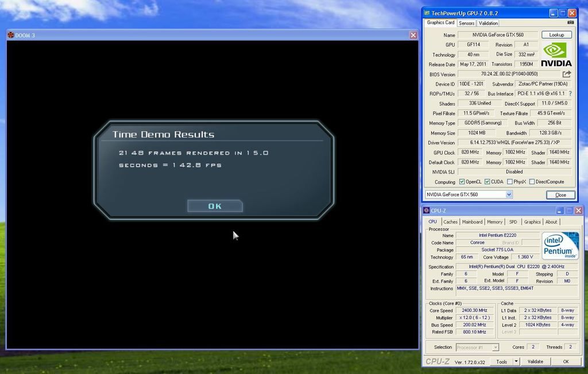588x374 pixels.
Task: Click the GPU Clock '820 MHz' value
Action: click(x=470, y=152)
